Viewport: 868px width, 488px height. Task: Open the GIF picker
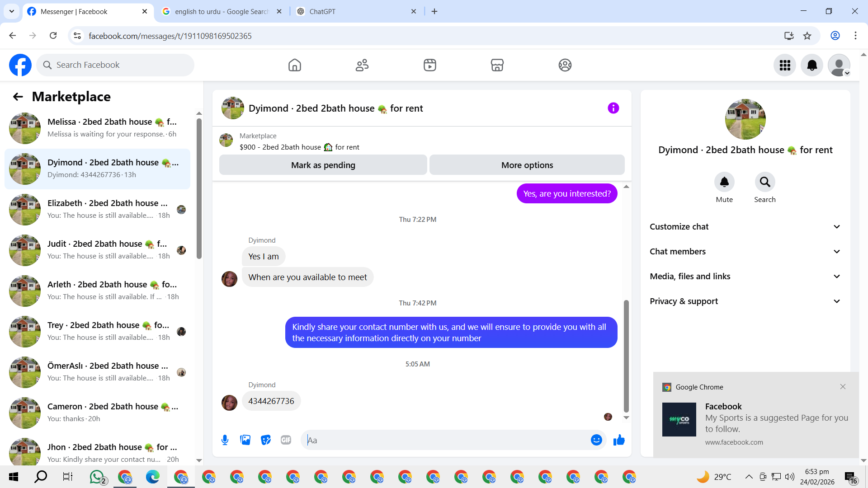[286, 440]
